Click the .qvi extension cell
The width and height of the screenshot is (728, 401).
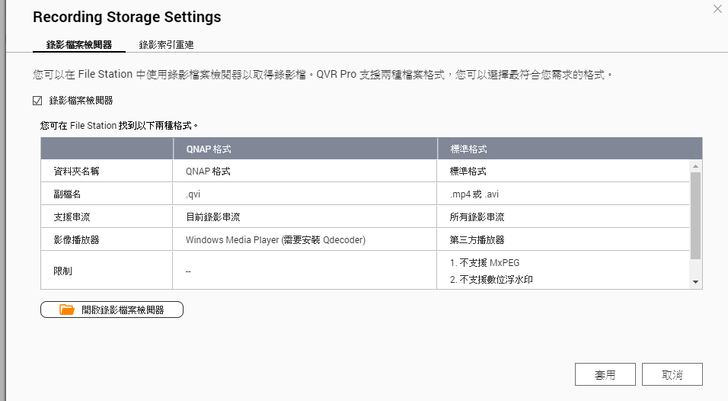pos(194,194)
